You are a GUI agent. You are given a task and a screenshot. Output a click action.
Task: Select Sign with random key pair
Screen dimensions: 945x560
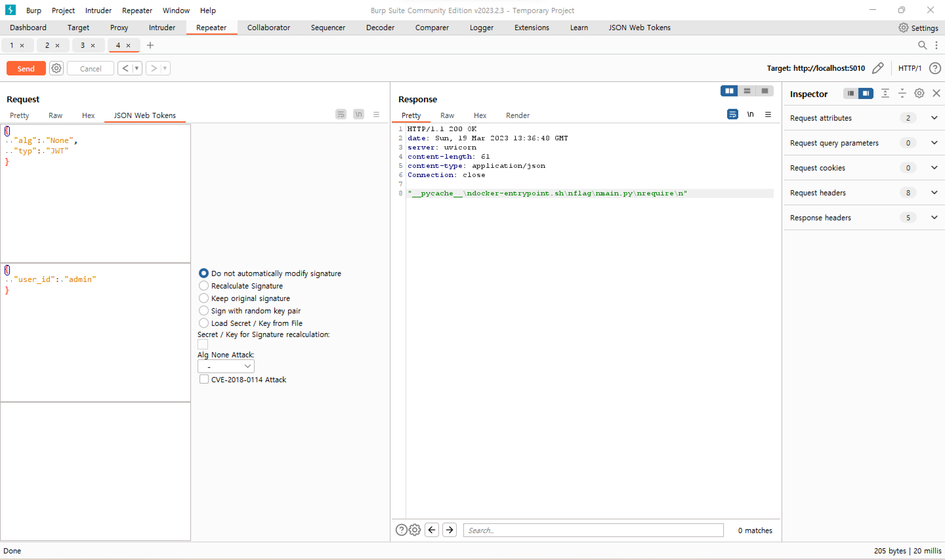click(x=203, y=310)
